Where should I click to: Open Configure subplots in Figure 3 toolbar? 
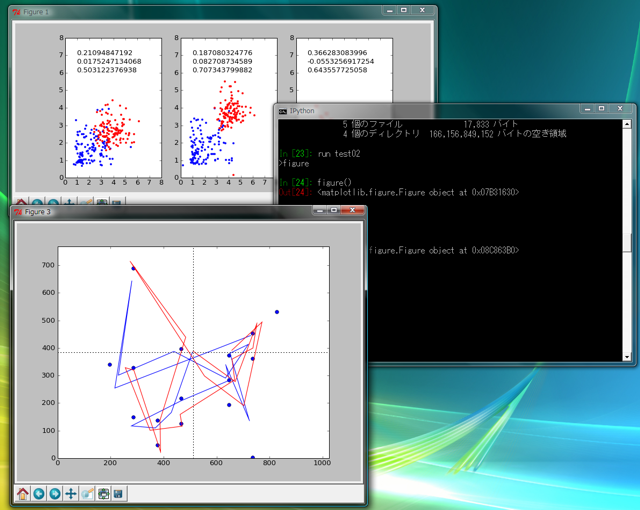pyautogui.click(x=103, y=494)
